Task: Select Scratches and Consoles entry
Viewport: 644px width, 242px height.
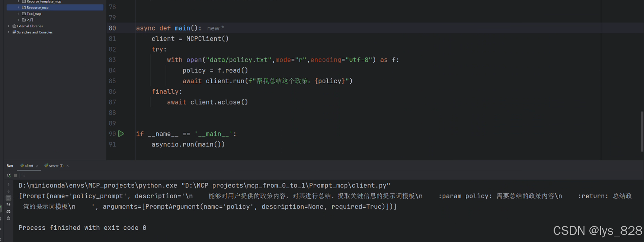Action: tap(35, 32)
